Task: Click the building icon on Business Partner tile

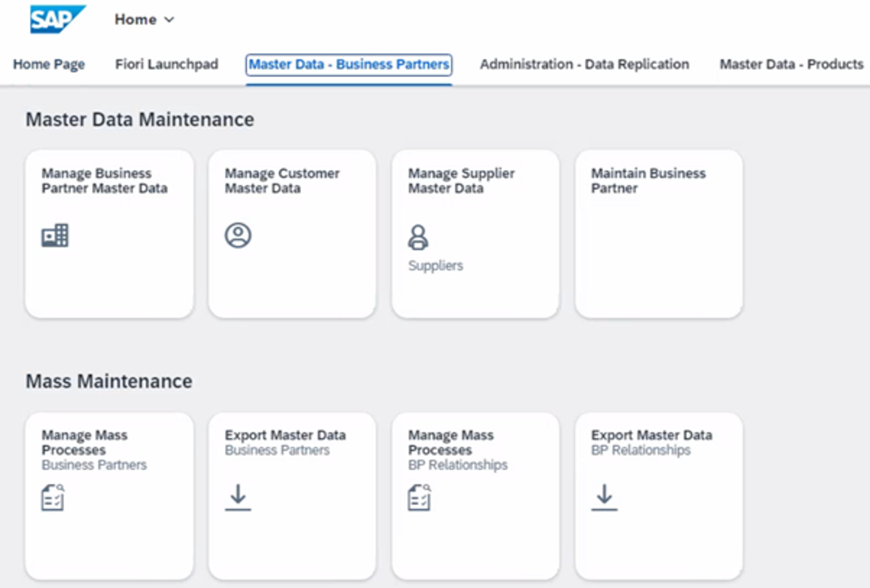Action: tap(55, 235)
